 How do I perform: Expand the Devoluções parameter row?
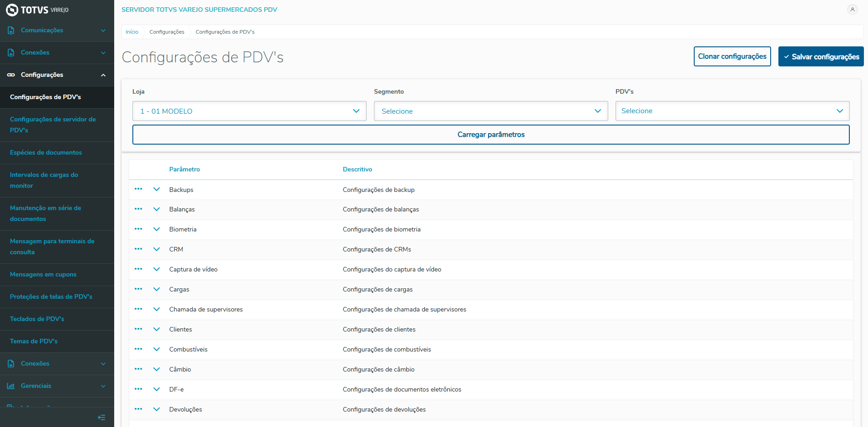[x=156, y=409]
